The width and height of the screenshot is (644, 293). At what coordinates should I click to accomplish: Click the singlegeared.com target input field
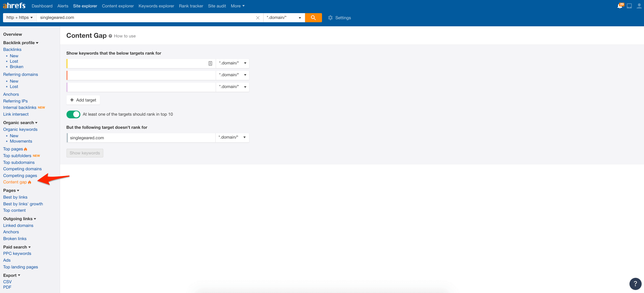click(x=141, y=138)
